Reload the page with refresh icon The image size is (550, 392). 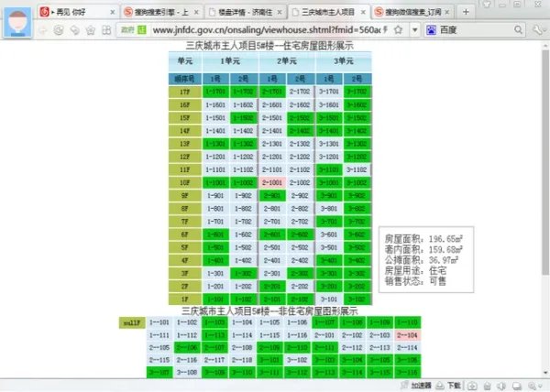(59, 30)
